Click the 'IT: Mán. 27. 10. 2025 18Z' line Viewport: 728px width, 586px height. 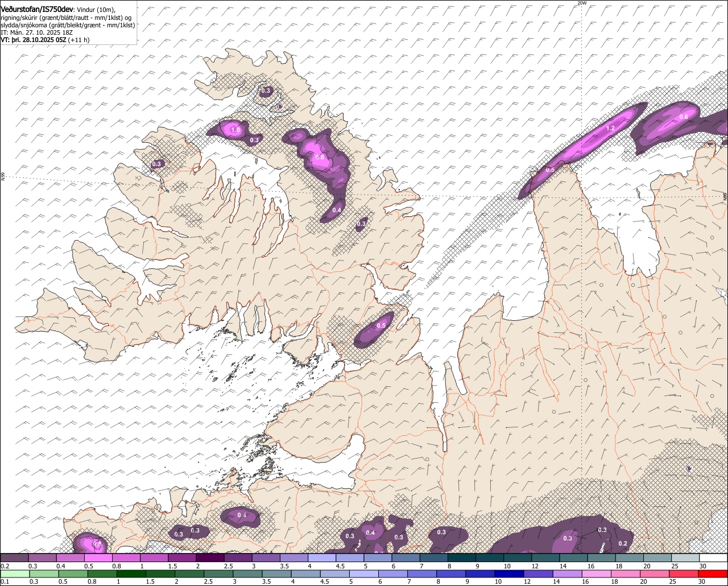pos(36,33)
